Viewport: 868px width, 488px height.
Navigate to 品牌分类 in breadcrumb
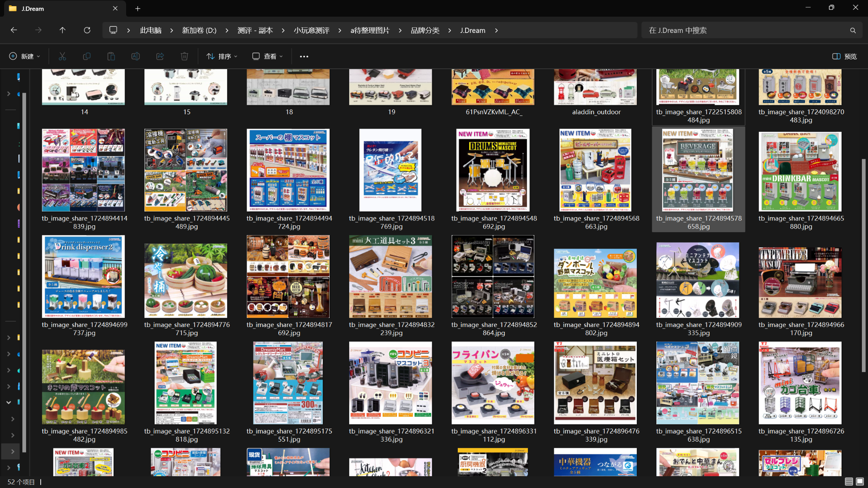pyautogui.click(x=425, y=30)
